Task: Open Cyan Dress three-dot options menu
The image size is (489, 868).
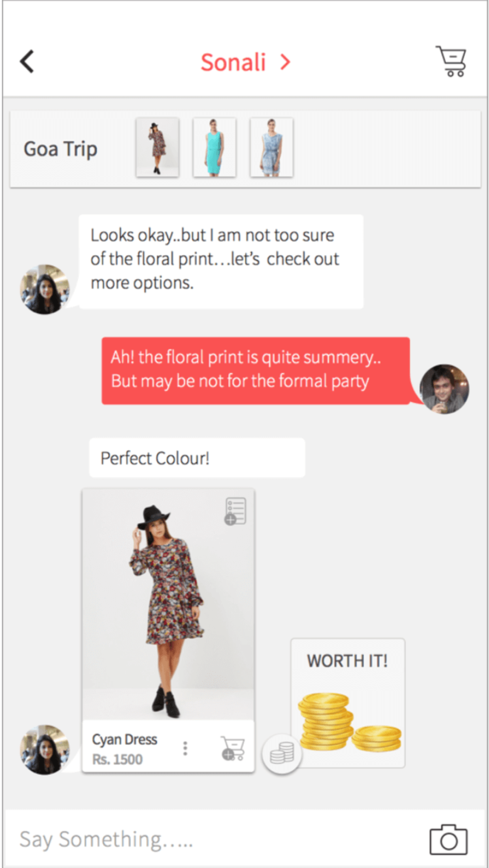Action: 185,748
